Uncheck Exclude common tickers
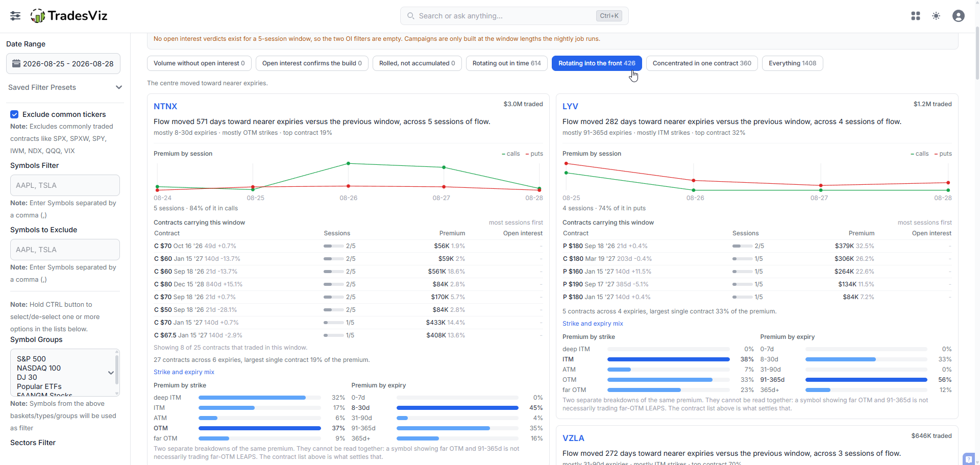Viewport: 980px width, 465px height. point(14,114)
